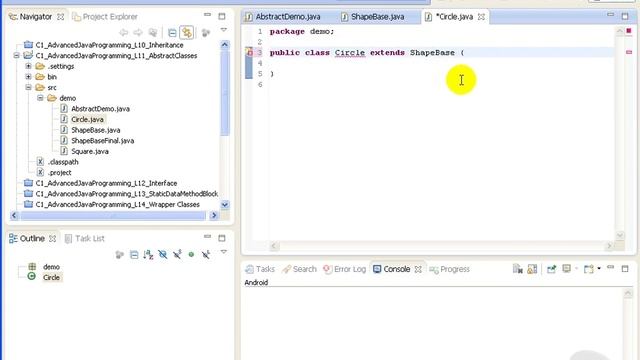
Task: Minimize the Console panel
Action: (x=611, y=267)
